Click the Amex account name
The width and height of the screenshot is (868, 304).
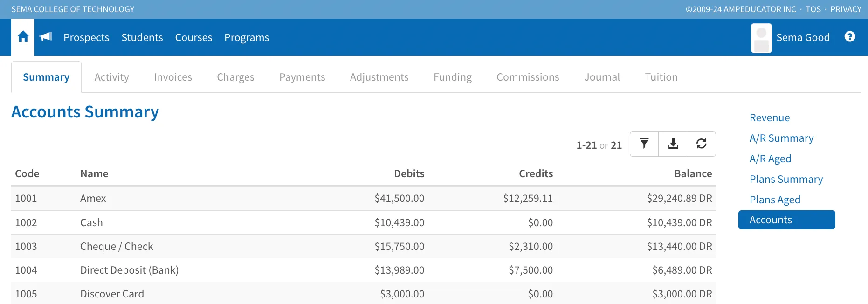tap(93, 198)
